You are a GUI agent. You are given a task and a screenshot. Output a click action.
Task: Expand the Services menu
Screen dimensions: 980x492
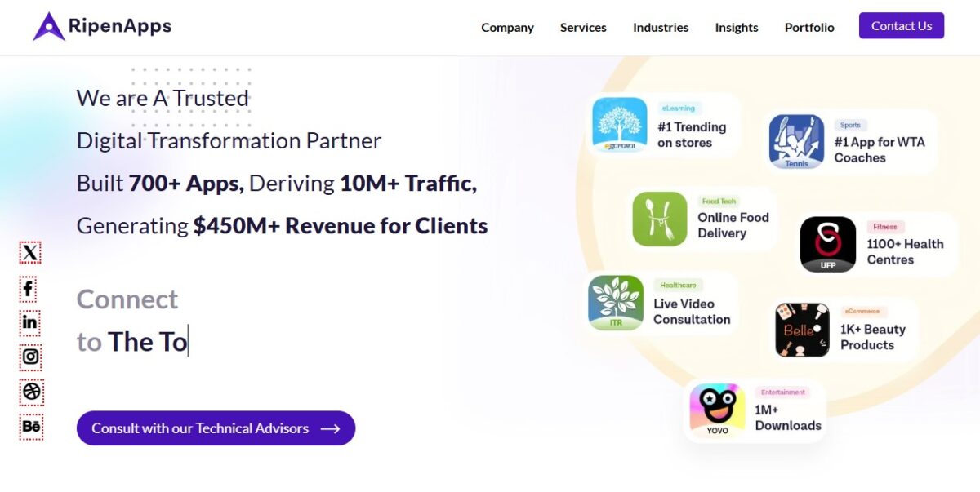pos(583,28)
